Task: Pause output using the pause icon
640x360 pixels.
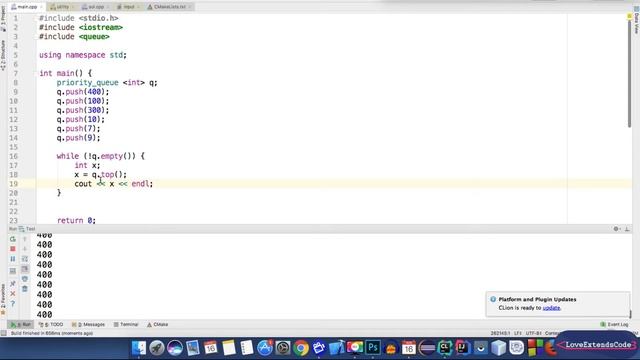Action: [13, 259]
